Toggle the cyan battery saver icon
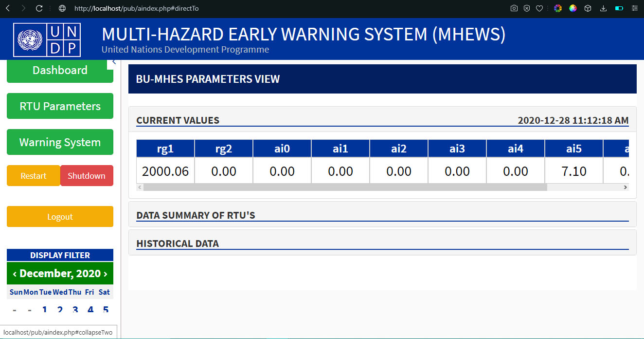The height and width of the screenshot is (339, 644). coord(619,8)
